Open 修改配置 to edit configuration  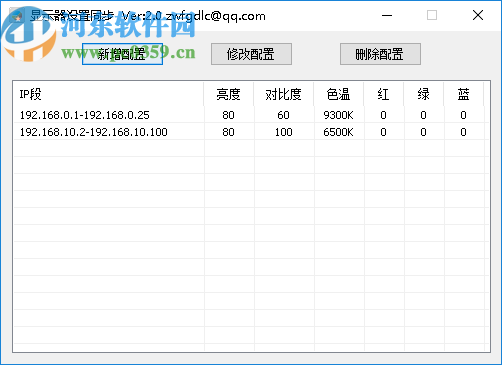pyautogui.click(x=251, y=54)
